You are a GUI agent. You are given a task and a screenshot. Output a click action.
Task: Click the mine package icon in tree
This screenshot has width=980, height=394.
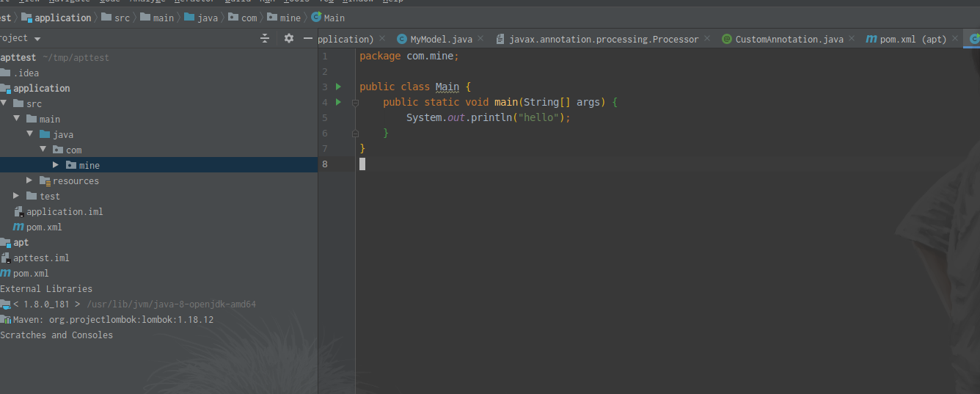tap(71, 165)
